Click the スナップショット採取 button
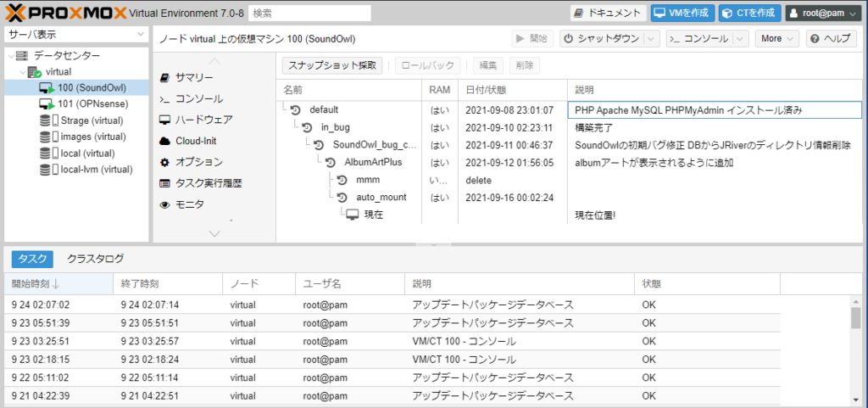This screenshot has width=868, height=408. point(332,65)
